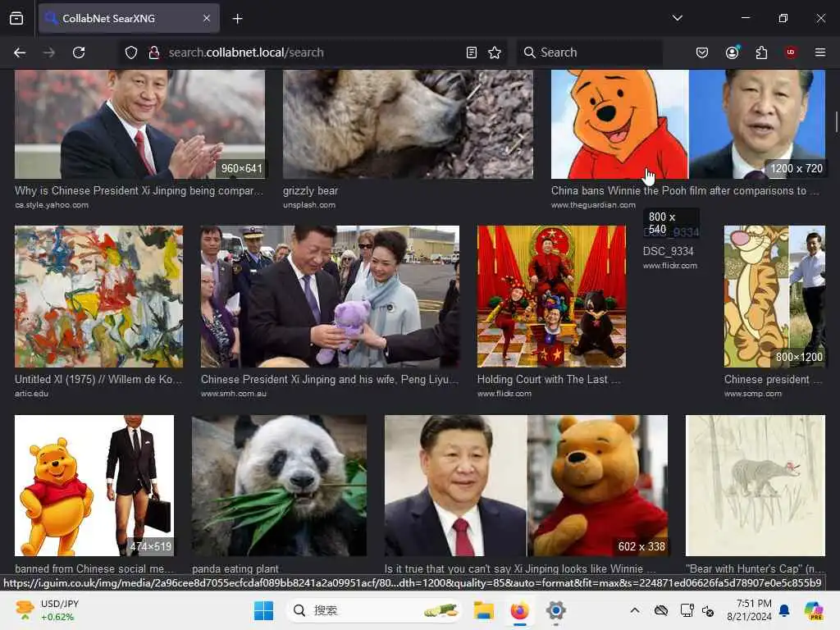Go back to the previous page

click(20, 52)
